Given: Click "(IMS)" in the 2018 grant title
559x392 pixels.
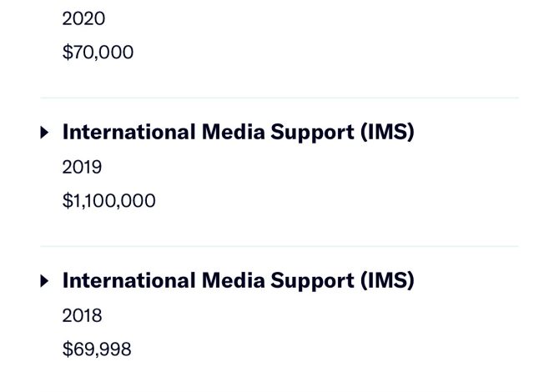Looking at the screenshot, I should coord(387,281).
